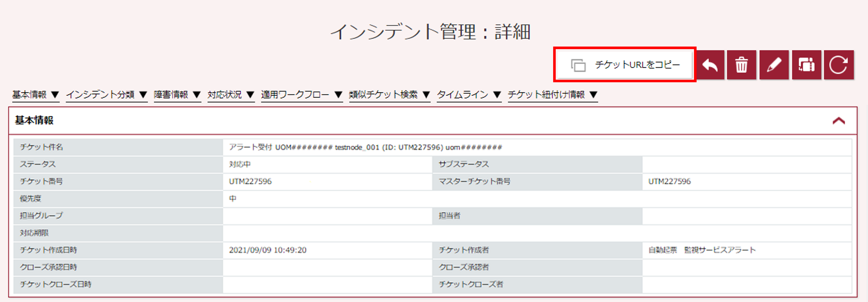The image size is (868, 302).
Task: Click the 担当者 label cell
Action: coord(537,216)
